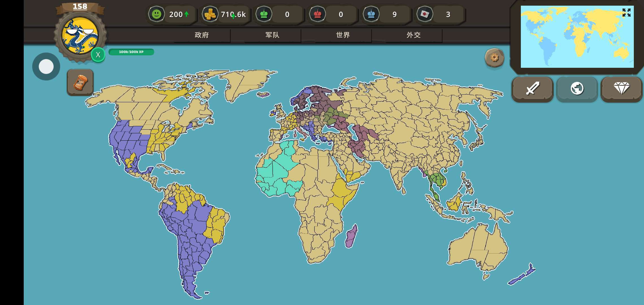Click the green smiley happiness icon
644x305 pixels.
(156, 14)
